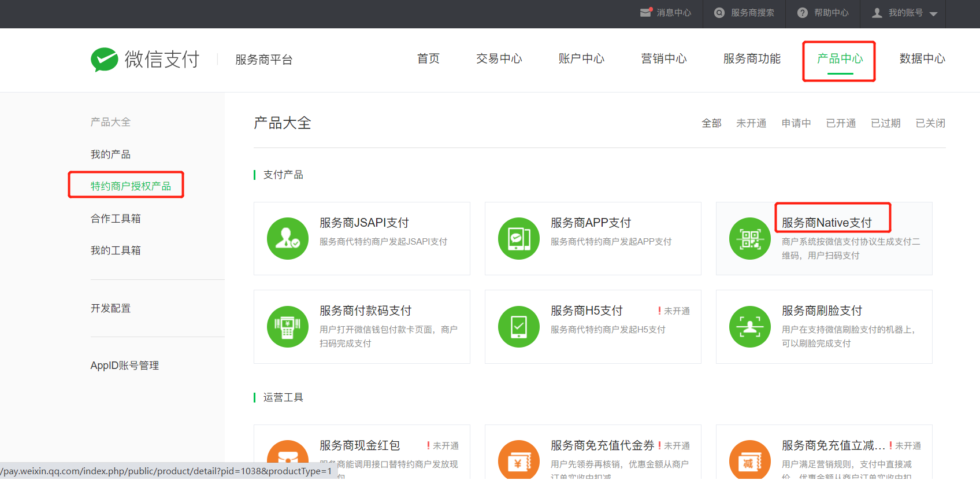Filter products by 已过期

886,123
